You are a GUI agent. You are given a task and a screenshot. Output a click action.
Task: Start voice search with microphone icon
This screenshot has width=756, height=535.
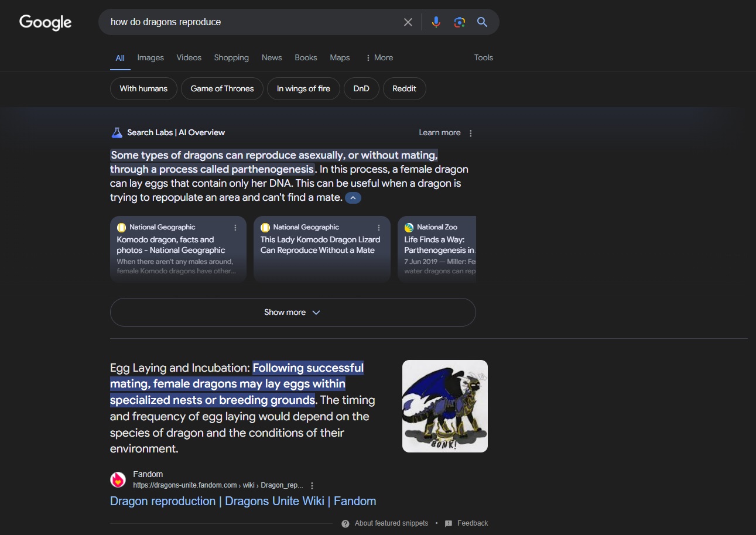point(436,22)
